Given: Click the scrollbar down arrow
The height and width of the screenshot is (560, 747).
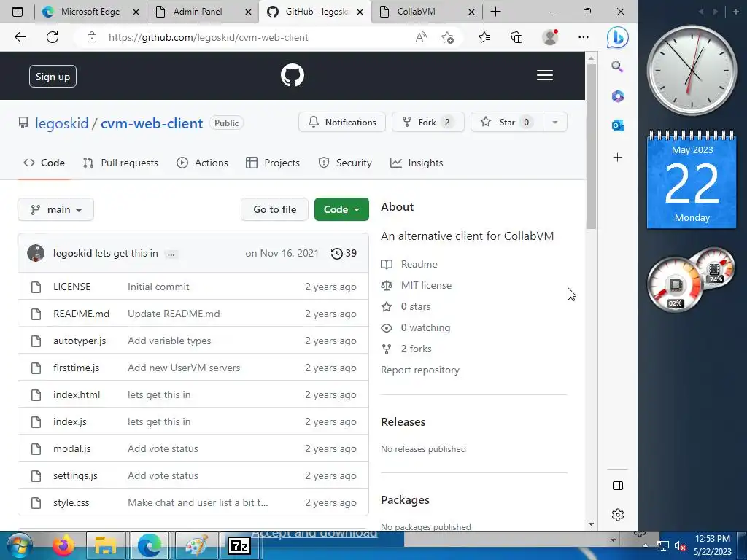Looking at the screenshot, I should [591, 524].
